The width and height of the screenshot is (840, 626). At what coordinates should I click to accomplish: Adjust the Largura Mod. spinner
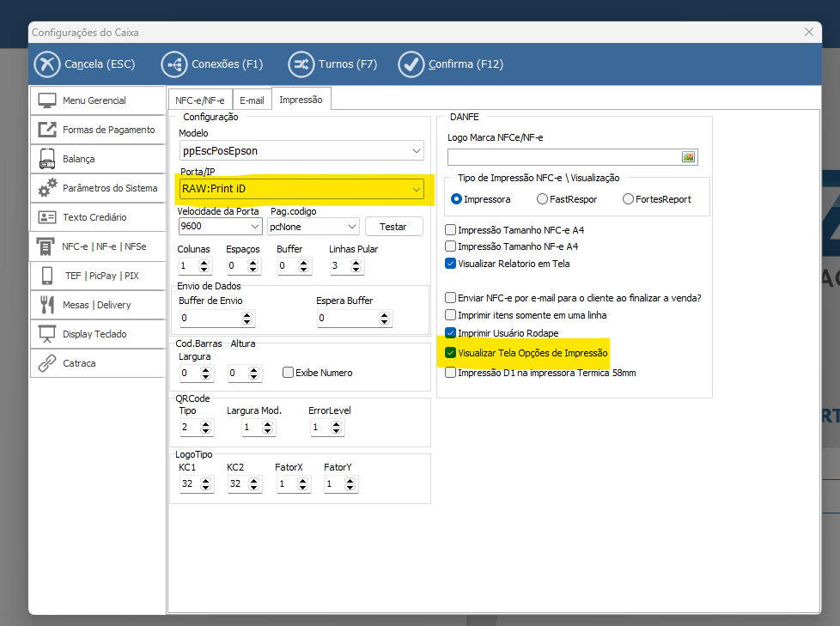point(267,428)
